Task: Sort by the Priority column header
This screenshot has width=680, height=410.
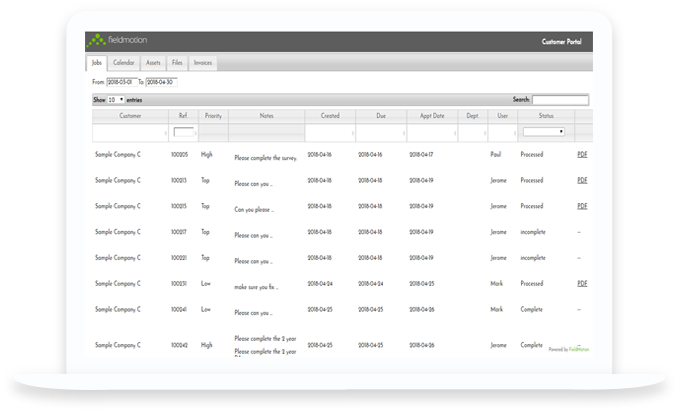Action: click(x=213, y=116)
